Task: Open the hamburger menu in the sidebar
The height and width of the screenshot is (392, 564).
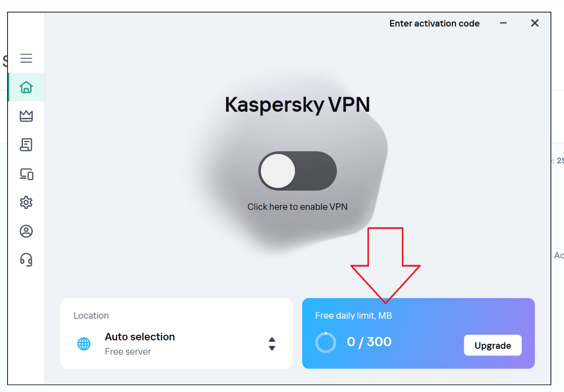Action: click(x=26, y=58)
